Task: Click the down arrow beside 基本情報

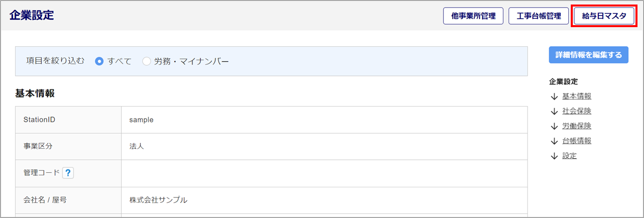Action: tap(554, 96)
